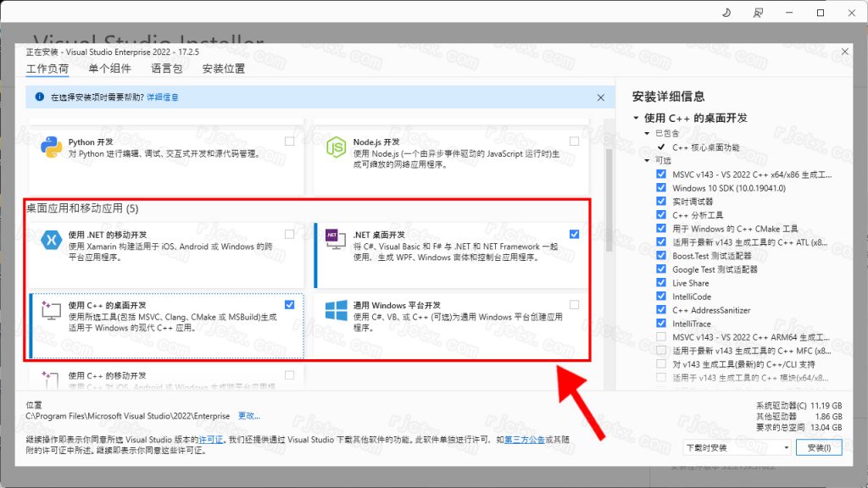The width and height of the screenshot is (868, 488).
Task: Toggle the night mode moon icon
Action: pyautogui.click(x=726, y=13)
